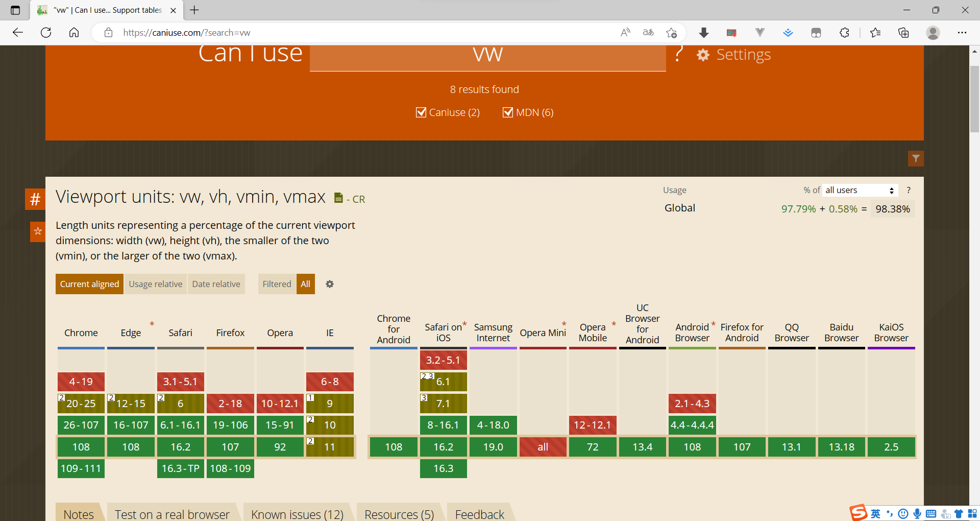
Task: Open the question mark help link
Action: click(x=678, y=54)
